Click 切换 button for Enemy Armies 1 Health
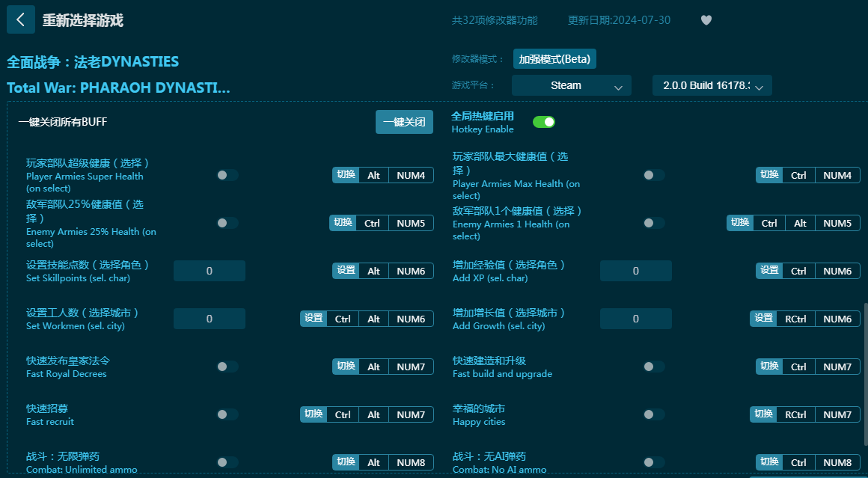 pos(740,223)
